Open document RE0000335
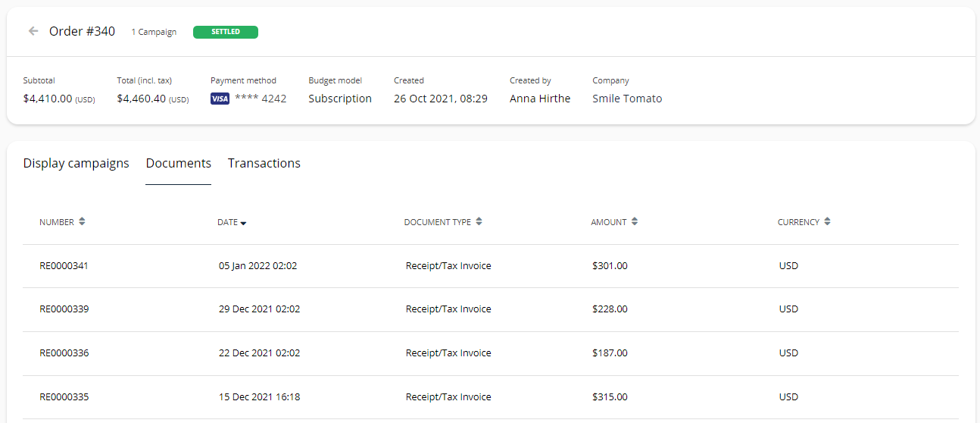The width and height of the screenshot is (980, 423). (x=64, y=397)
